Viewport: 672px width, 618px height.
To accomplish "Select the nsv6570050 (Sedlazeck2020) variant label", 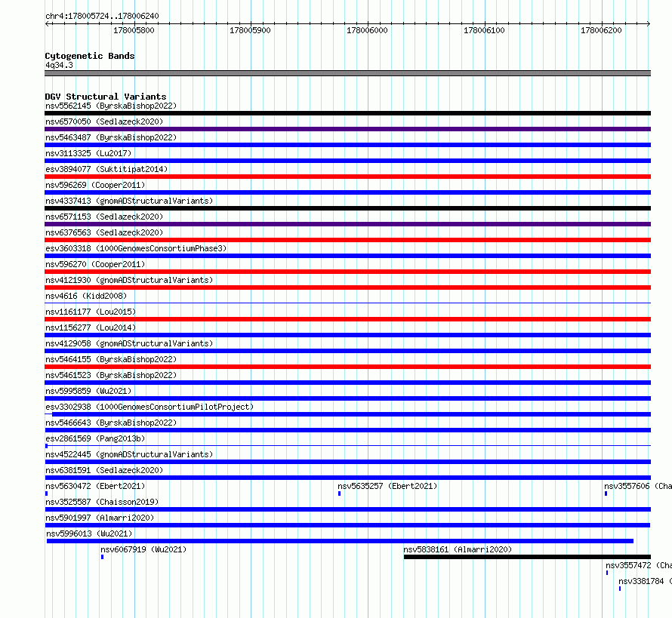I will coord(104,121).
